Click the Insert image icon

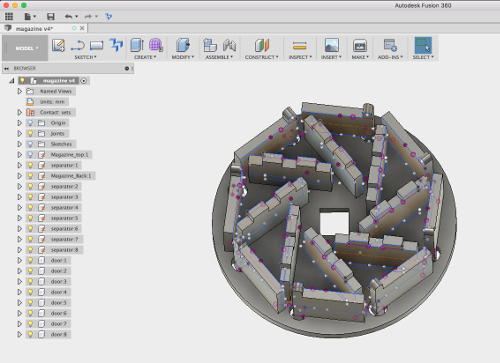(x=332, y=45)
